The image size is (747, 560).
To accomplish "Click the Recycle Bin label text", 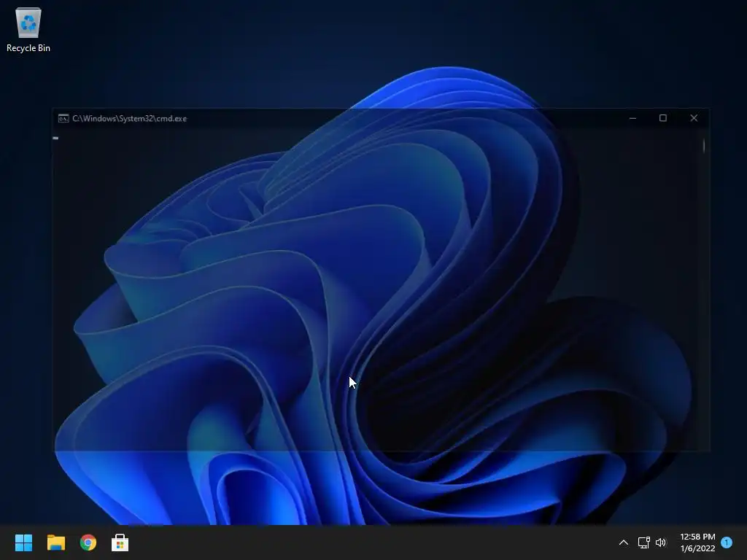I will [28, 48].
